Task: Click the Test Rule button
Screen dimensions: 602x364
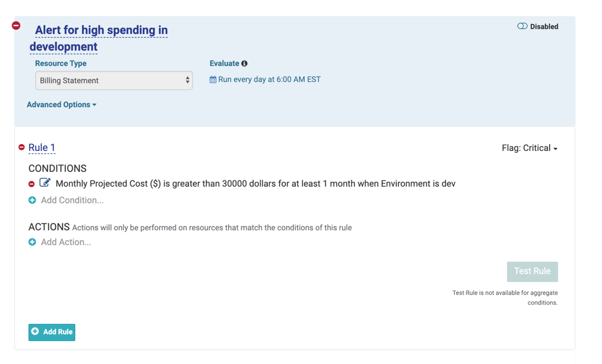Action: [x=532, y=272]
